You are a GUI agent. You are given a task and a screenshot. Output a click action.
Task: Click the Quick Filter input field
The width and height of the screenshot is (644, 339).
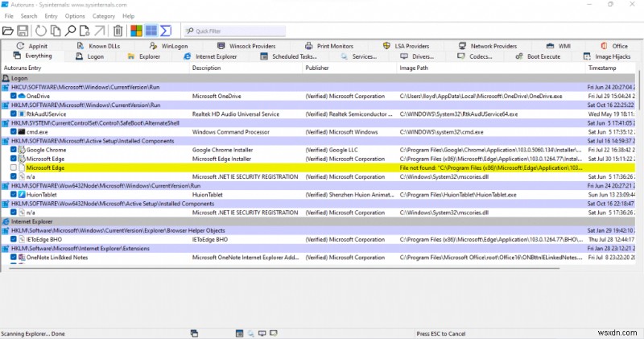[x=234, y=31]
